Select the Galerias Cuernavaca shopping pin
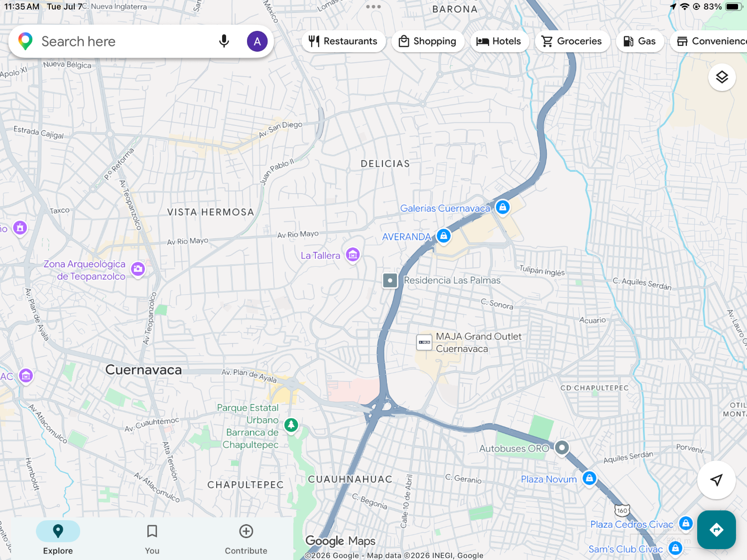This screenshot has width=747, height=560. tap(502, 207)
